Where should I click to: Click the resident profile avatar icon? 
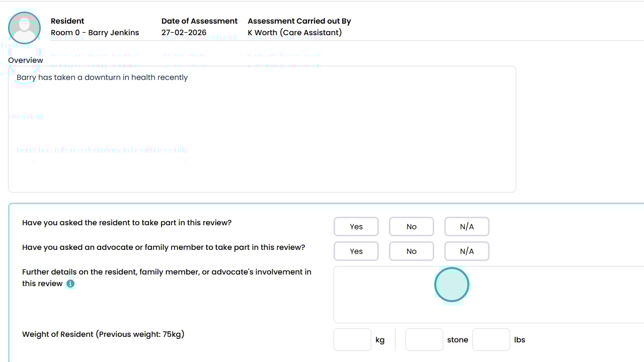24,28
